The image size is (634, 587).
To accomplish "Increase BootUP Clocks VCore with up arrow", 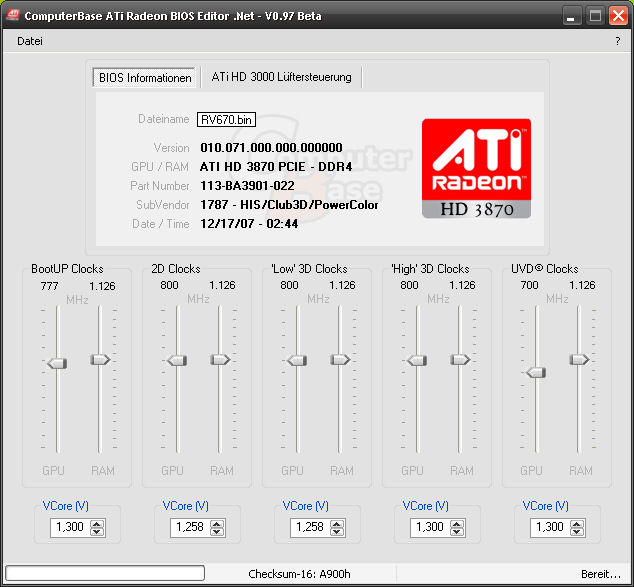I will [97, 524].
